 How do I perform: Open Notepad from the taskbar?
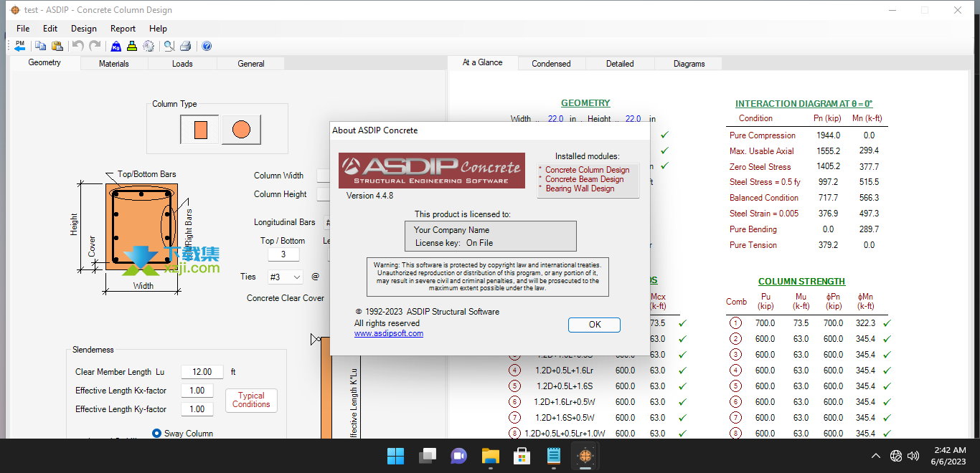[554, 456]
